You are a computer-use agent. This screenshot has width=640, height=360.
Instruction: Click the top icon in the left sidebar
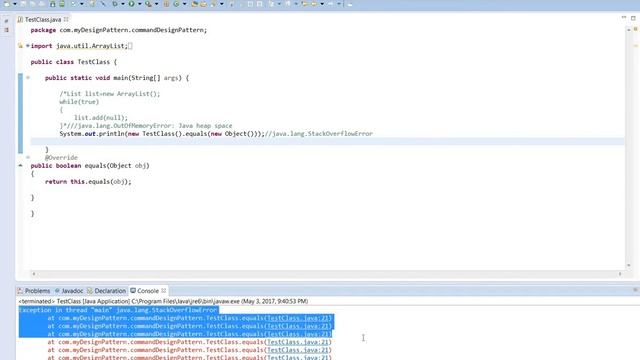pyautogui.click(x=7, y=21)
